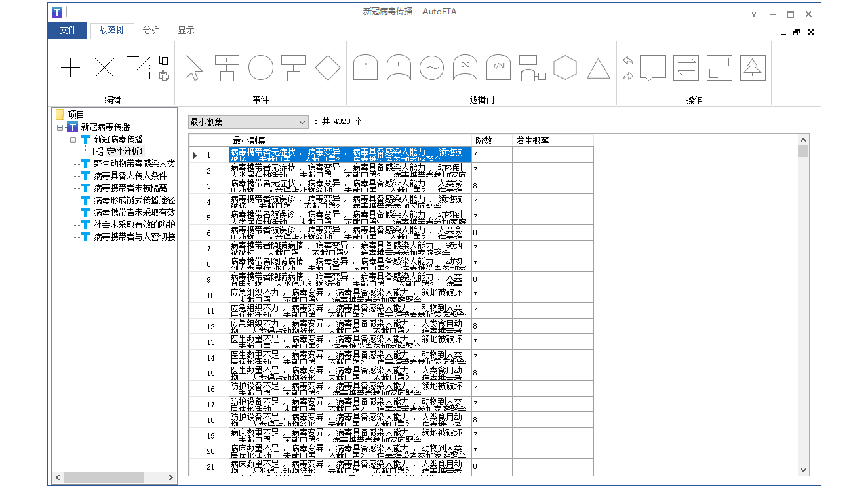Click the hexagon inhibit gate icon
This screenshot has width=868, height=488.
[565, 68]
